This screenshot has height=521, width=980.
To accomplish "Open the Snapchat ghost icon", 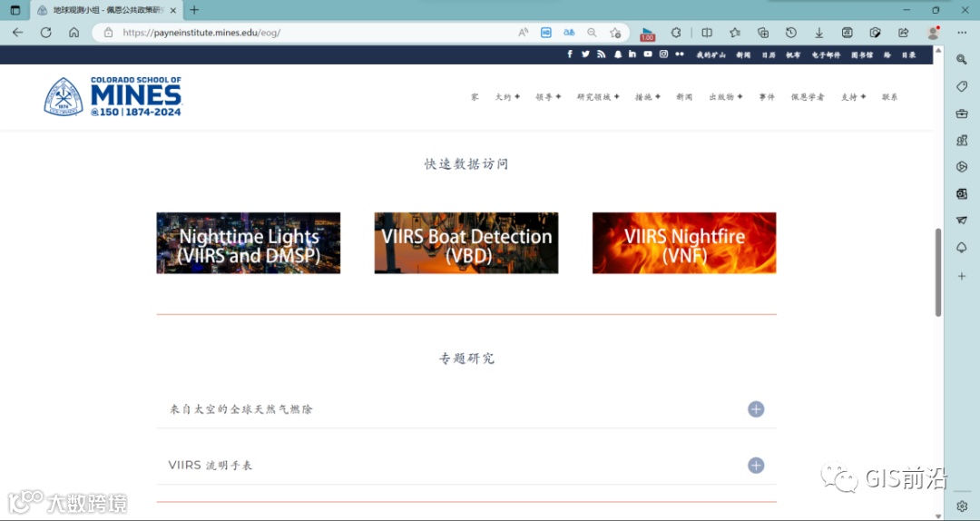I will tap(618, 54).
